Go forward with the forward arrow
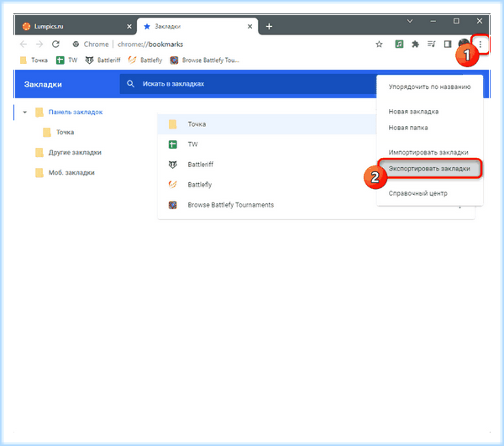The image size is (504, 446). [39, 44]
